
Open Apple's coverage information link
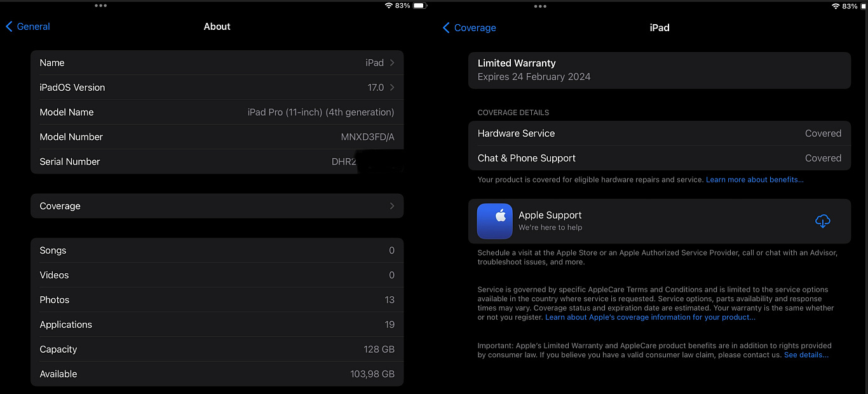coord(650,317)
